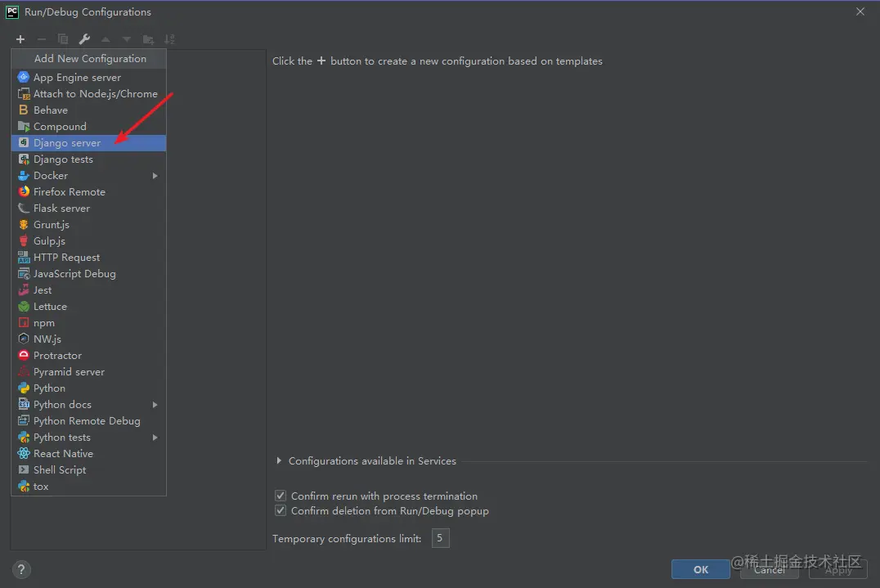Screen dimensions: 880x588
Task: Click the App Engine server icon
Action: [24, 77]
